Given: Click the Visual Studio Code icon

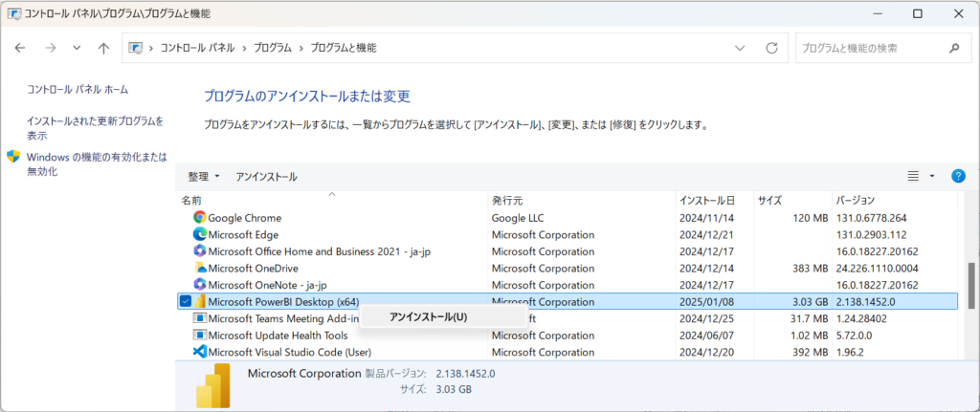Looking at the screenshot, I should coord(200,352).
